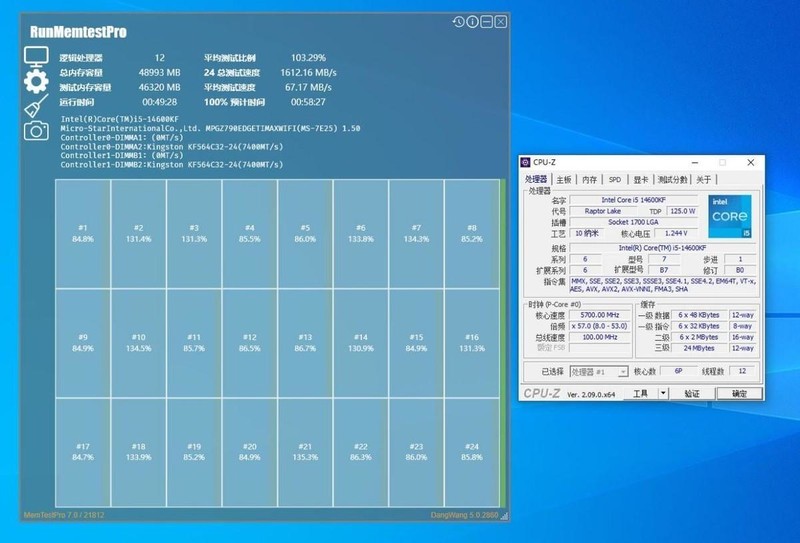Select memtest tile #19 at 85.2%

194,452
